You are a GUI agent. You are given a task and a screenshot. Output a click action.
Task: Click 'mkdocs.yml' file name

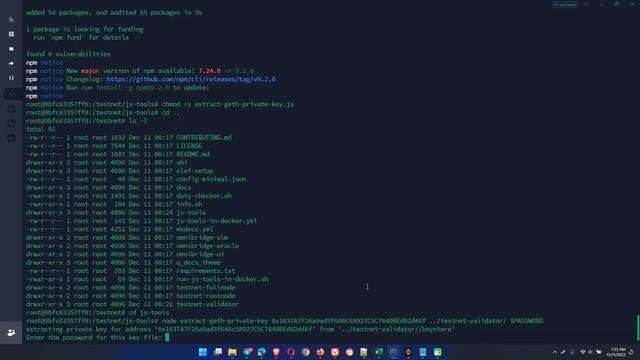tap(194, 229)
